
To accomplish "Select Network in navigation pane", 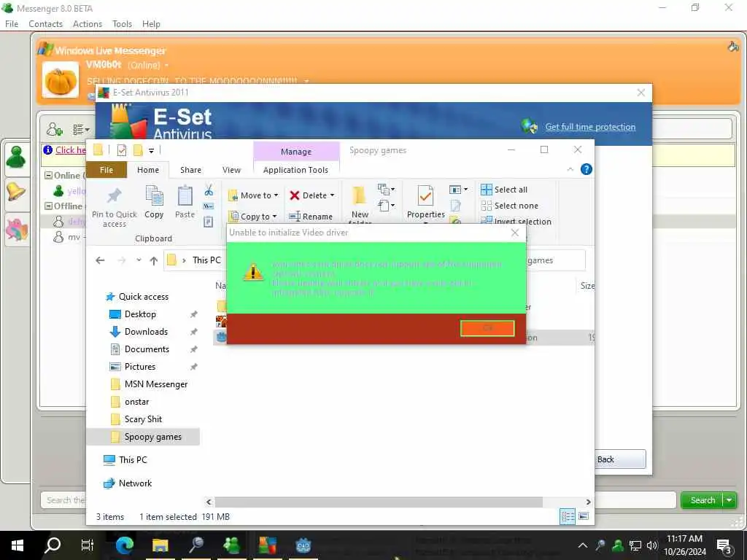I will pyautogui.click(x=135, y=483).
